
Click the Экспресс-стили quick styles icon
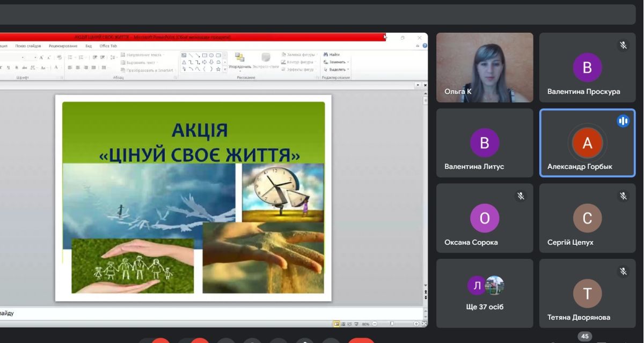(266, 58)
